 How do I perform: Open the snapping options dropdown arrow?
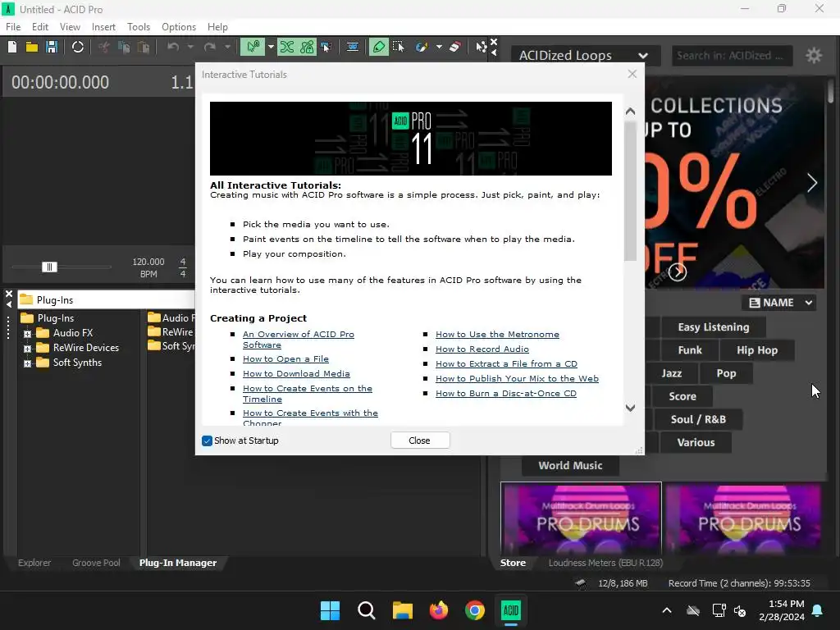(x=271, y=47)
